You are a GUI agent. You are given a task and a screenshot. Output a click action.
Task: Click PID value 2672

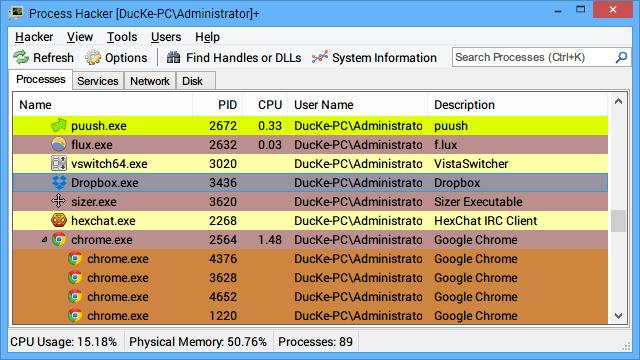click(223, 126)
